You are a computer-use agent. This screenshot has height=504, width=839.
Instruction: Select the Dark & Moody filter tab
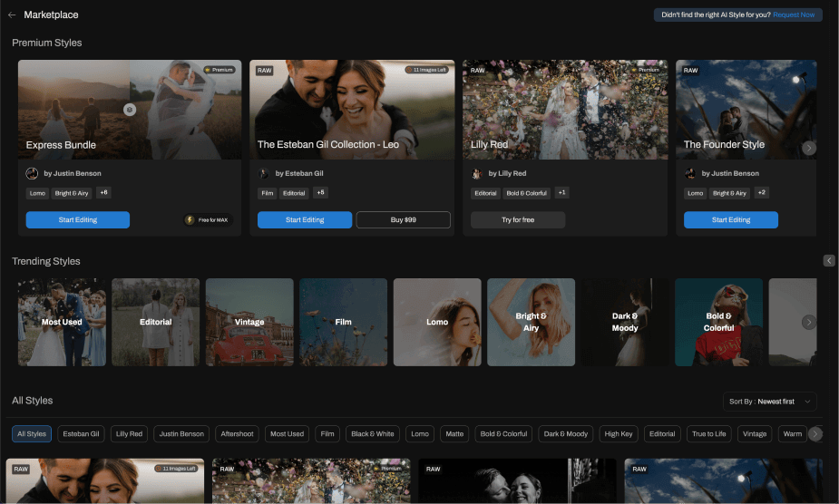[x=566, y=434]
